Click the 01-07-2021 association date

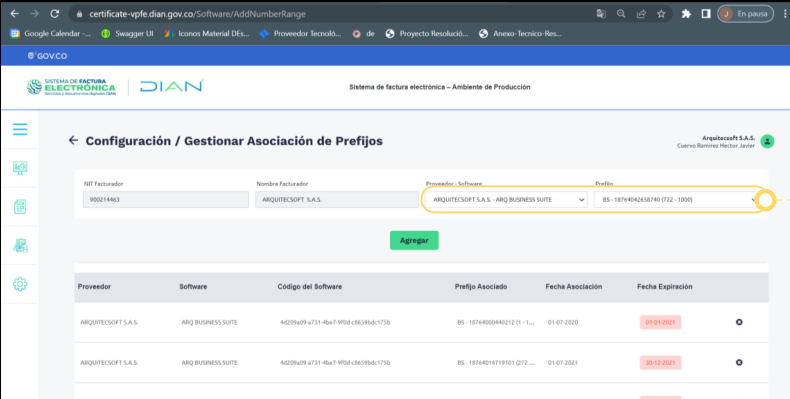[563, 363]
